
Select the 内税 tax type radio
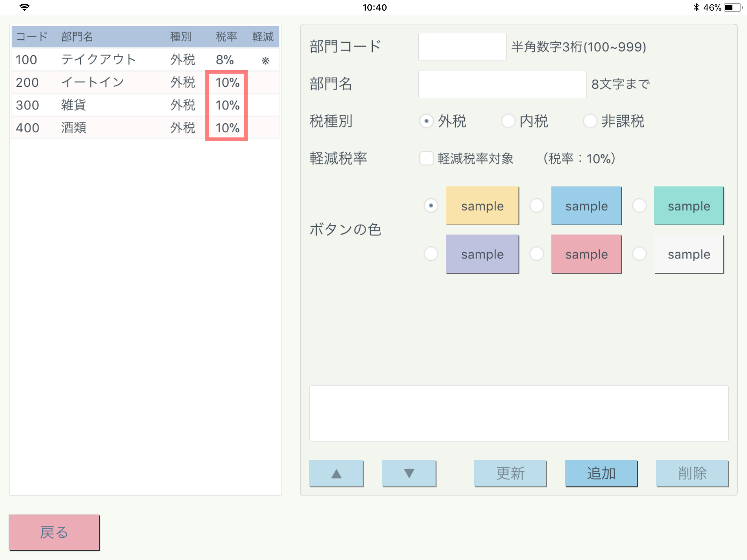click(x=508, y=121)
